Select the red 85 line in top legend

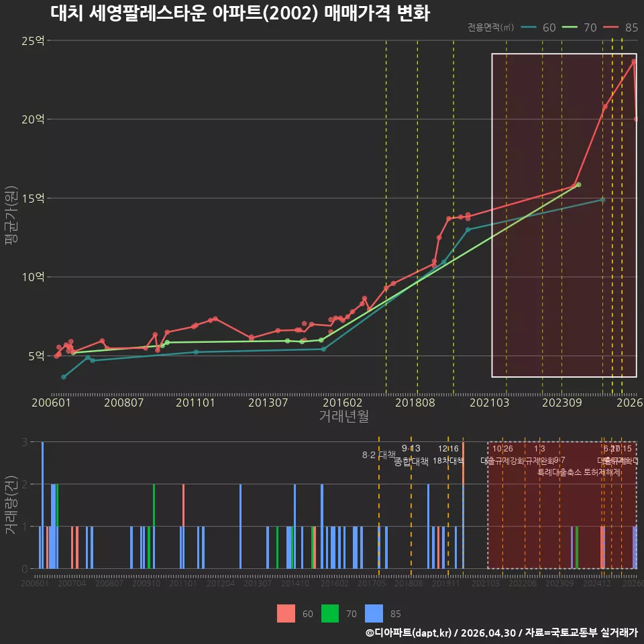tap(610, 27)
